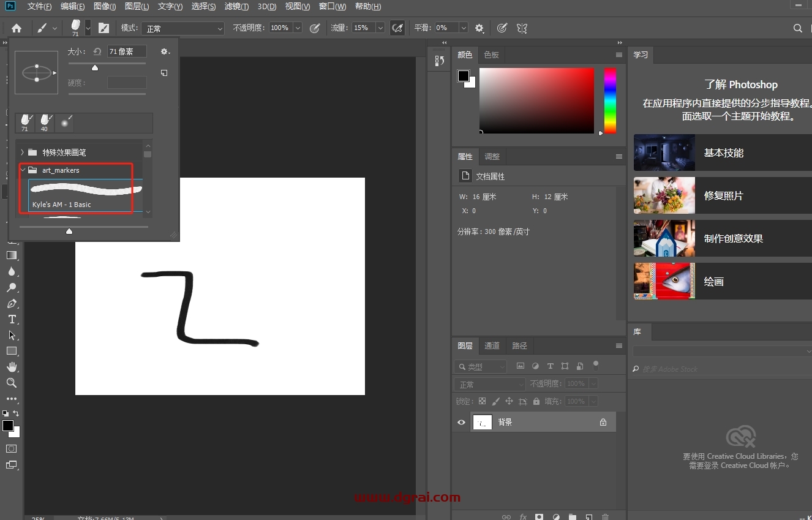Select the Zoom tool in toolbar
Image resolution: width=812 pixels, height=520 pixels.
click(x=12, y=383)
